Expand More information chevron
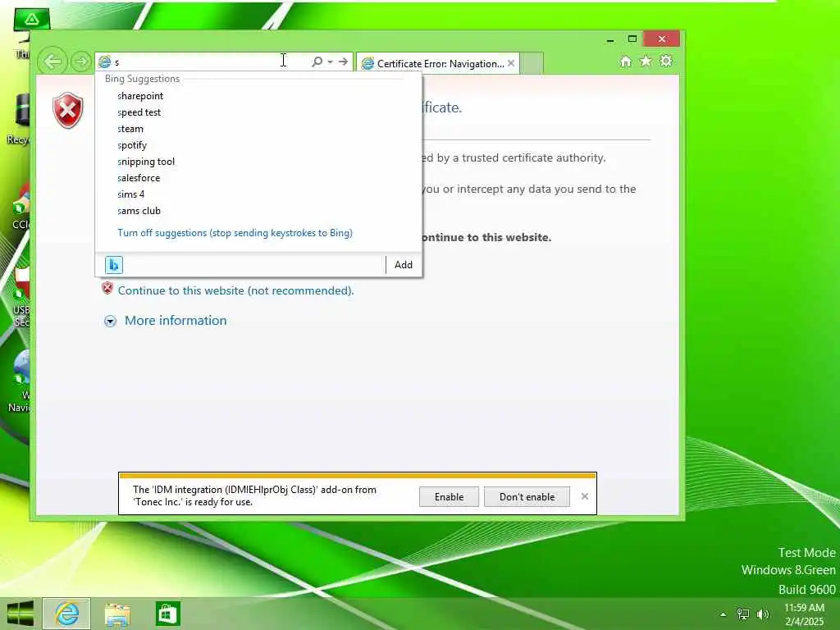This screenshot has height=630, width=840. 111,321
